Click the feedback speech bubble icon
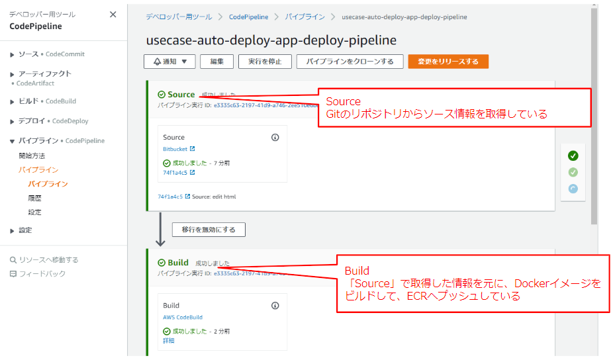The width and height of the screenshot is (613, 364). 13,274
